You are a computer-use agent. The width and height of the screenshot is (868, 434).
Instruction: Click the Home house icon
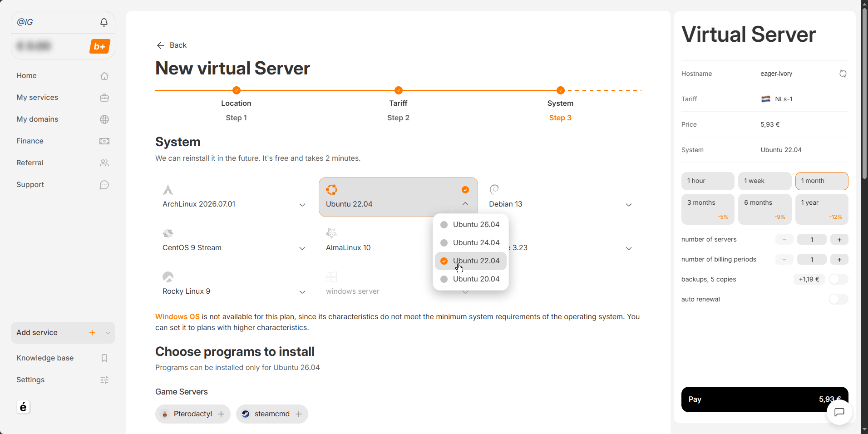pyautogui.click(x=104, y=76)
